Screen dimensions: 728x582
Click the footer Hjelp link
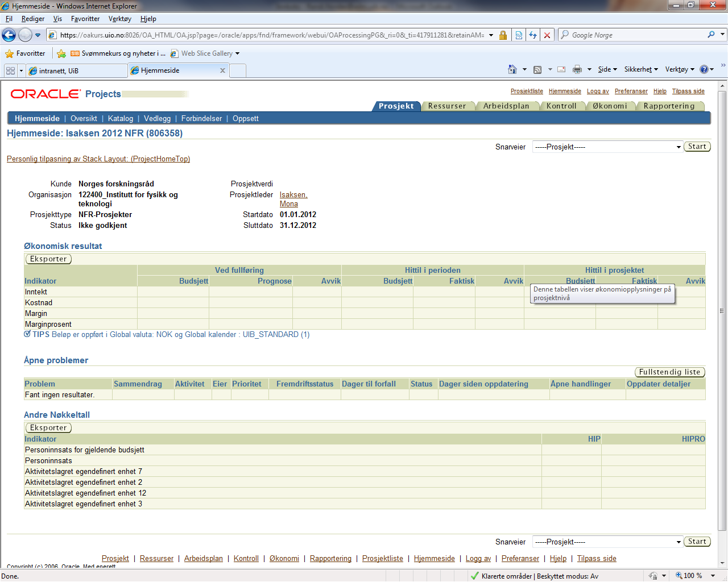coord(558,559)
